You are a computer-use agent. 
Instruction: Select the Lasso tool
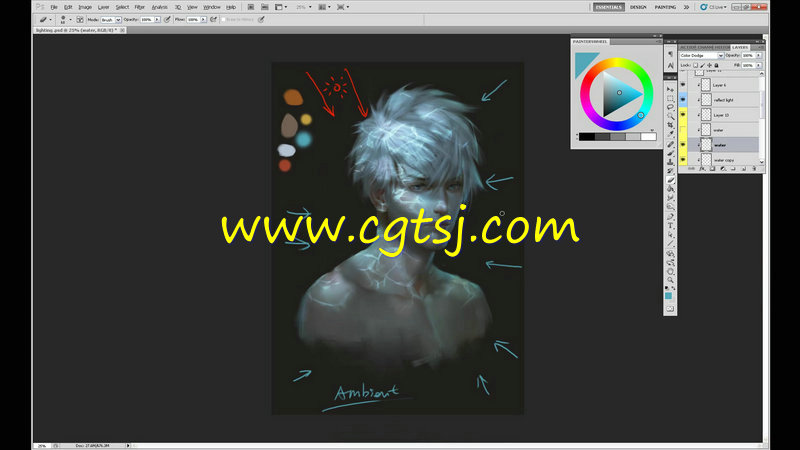click(670, 107)
